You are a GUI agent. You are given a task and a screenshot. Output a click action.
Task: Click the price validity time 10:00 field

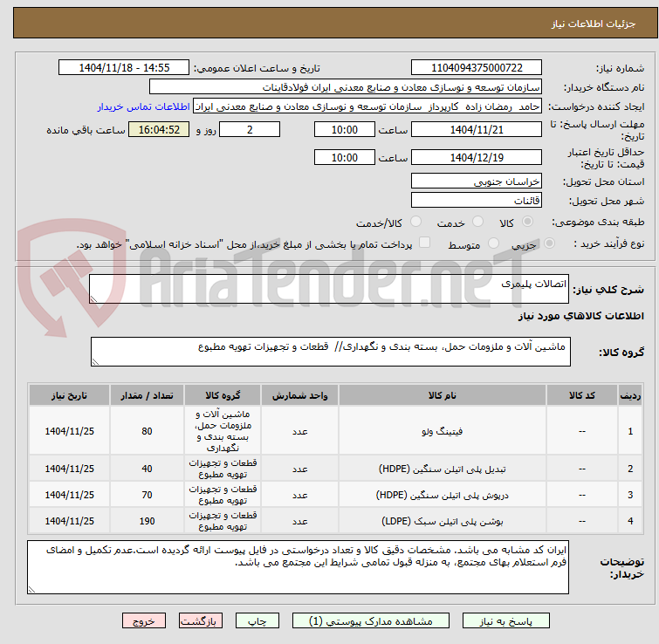click(344, 158)
